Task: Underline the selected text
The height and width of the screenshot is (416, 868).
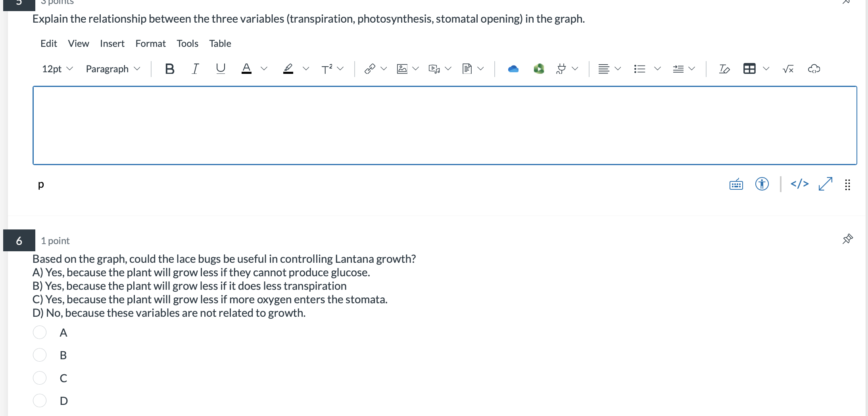Action: [221, 69]
